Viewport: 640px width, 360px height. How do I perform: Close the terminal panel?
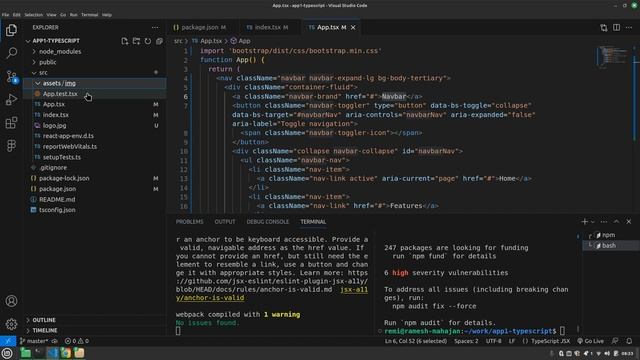[x=629, y=222]
